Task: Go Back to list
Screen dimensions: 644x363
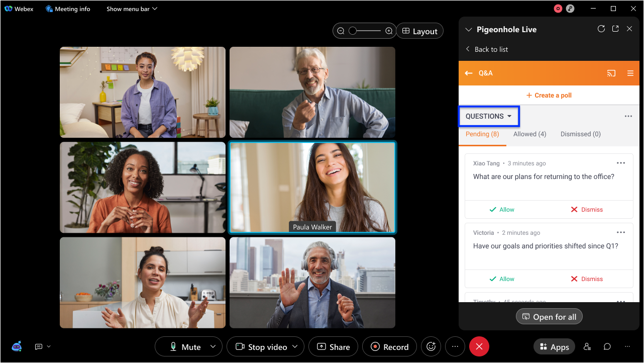Action: pyautogui.click(x=487, y=49)
